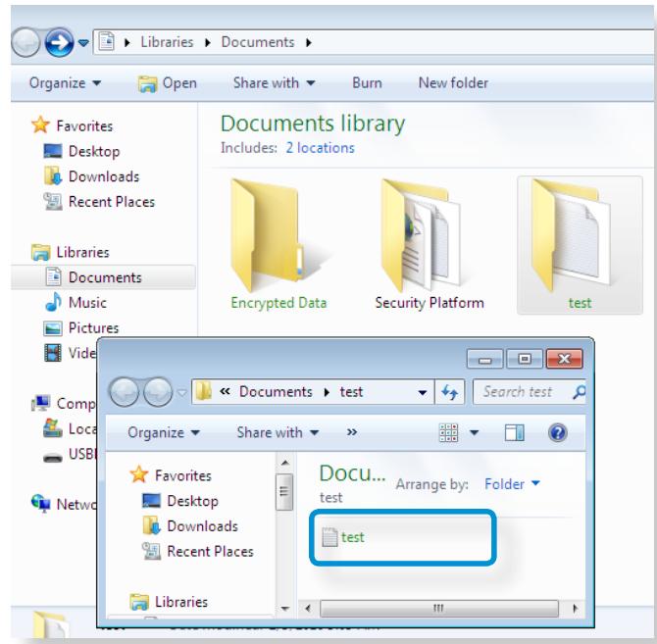Click Libraries in test window sidebar
657x644 pixels.
[169, 602]
